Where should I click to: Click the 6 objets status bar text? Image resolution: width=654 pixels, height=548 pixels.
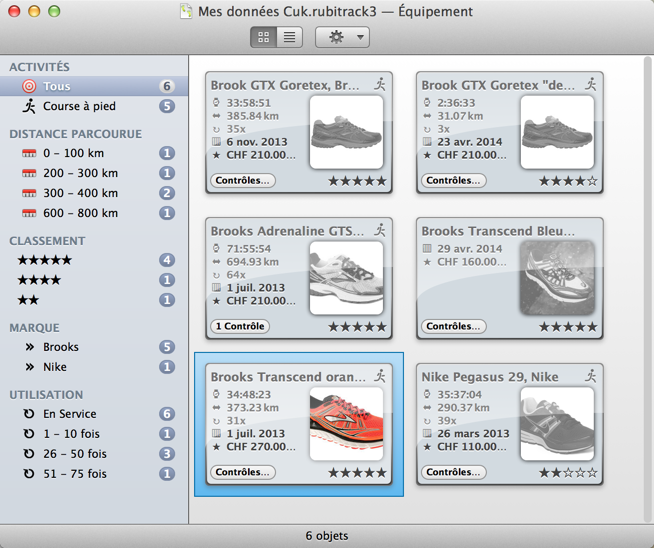pos(327,536)
